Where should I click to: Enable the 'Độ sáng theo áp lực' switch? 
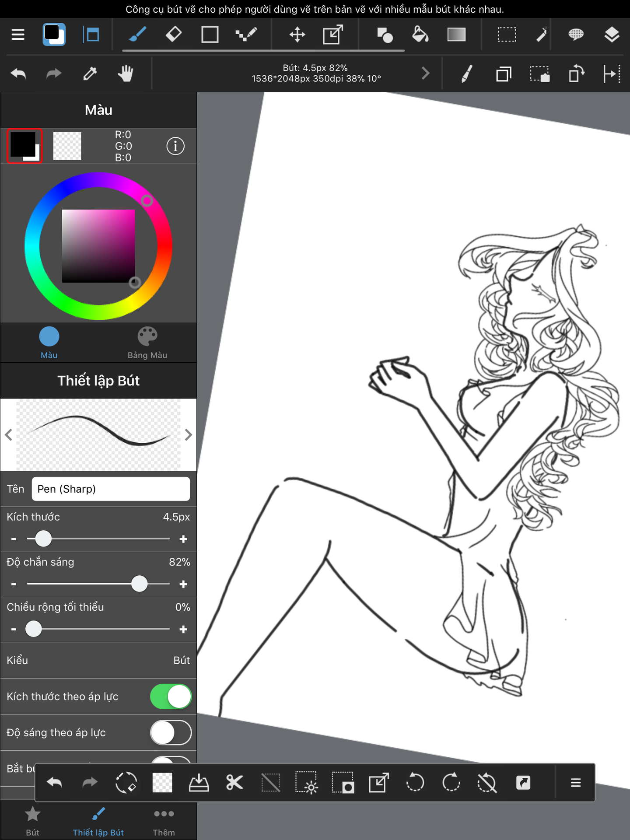pyautogui.click(x=171, y=733)
